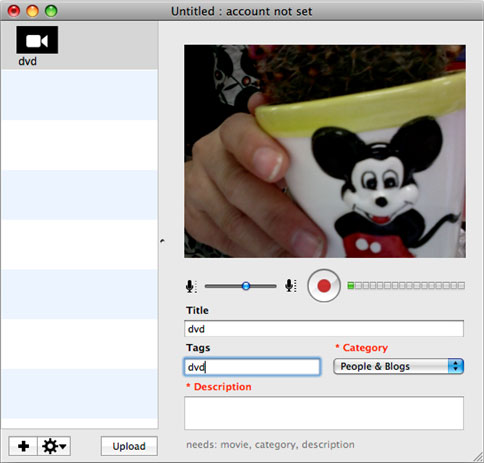
Task: Click the blue stepper arrows on Category popup
Action: pyautogui.click(x=456, y=366)
